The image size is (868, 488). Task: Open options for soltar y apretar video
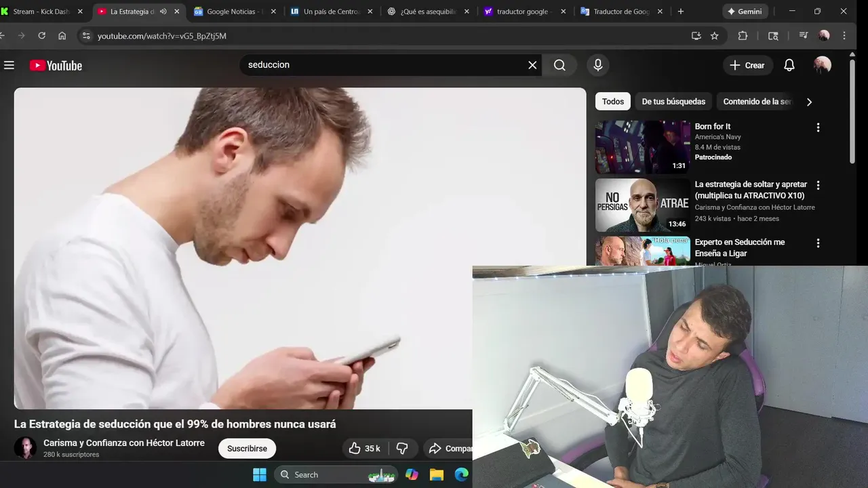(x=818, y=185)
